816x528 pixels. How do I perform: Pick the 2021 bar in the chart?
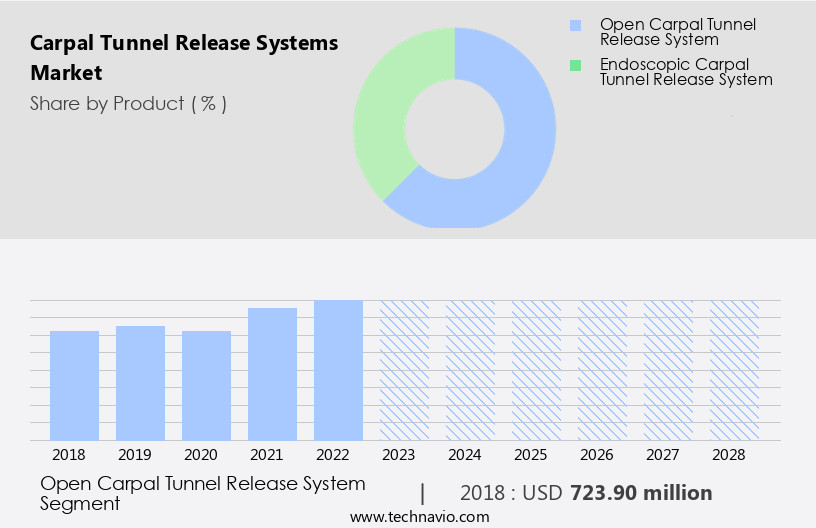273,374
